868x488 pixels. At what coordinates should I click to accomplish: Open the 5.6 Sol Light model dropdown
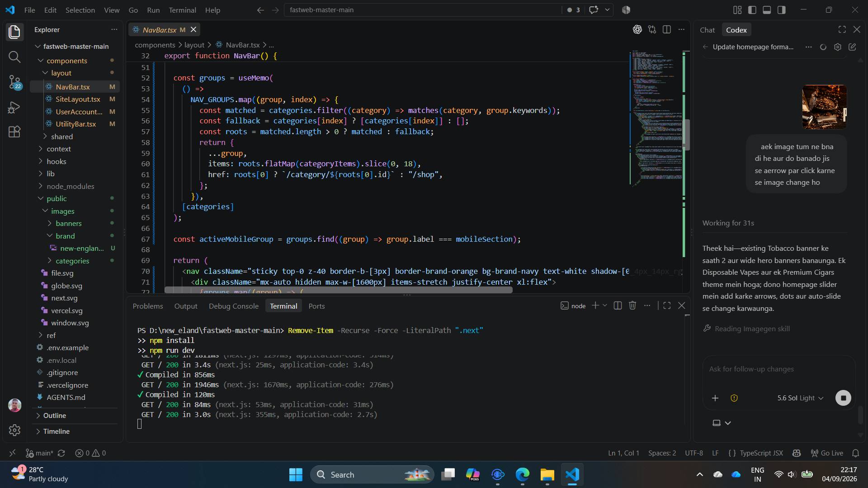click(x=800, y=398)
